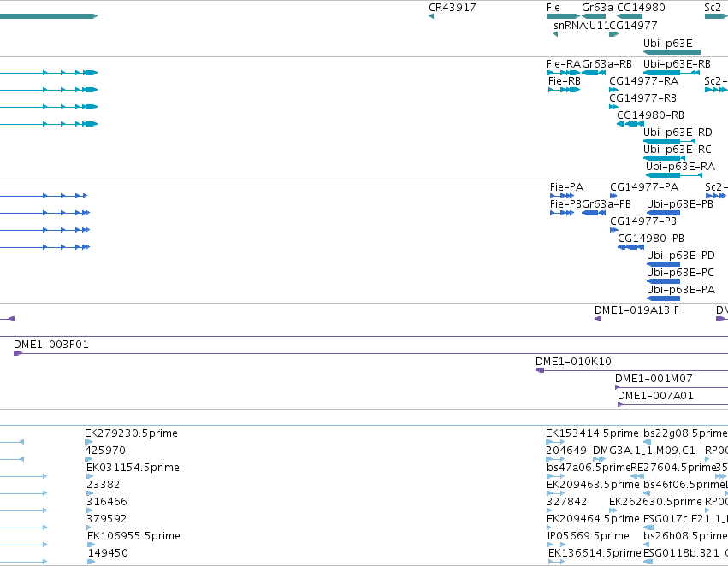Select the CR43917 gene feature
This screenshot has height=566, width=728.
click(431, 16)
